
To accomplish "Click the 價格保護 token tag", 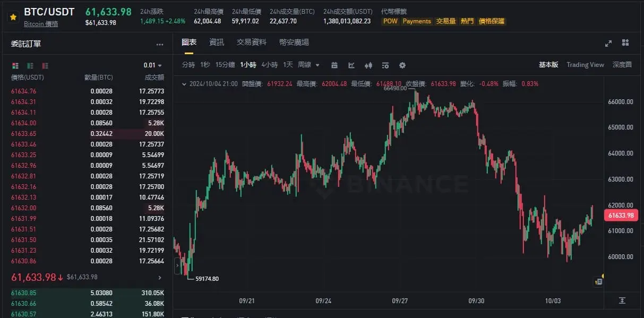I will tap(492, 21).
